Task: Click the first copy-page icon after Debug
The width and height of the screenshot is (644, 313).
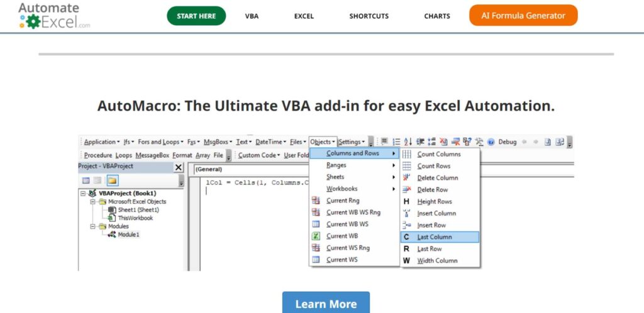Action: click(x=548, y=142)
